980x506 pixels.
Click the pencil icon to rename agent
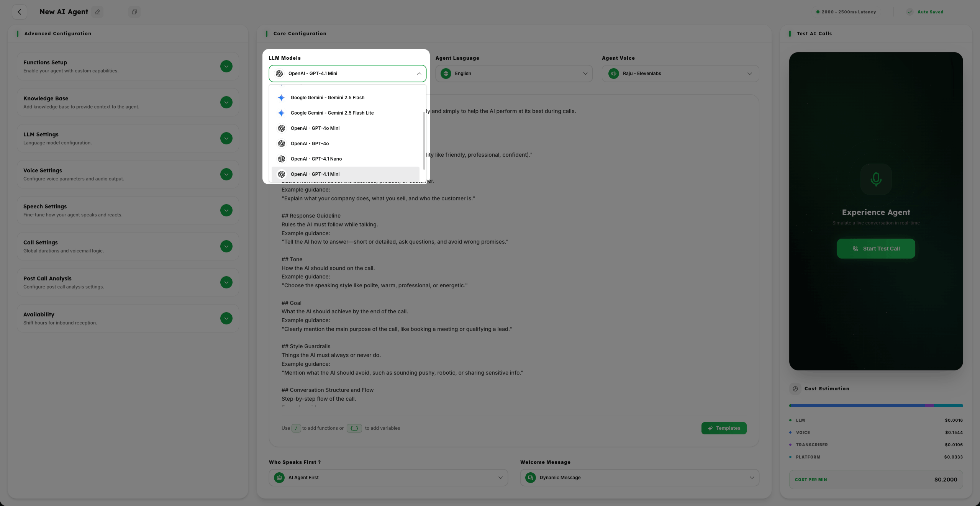click(x=97, y=12)
